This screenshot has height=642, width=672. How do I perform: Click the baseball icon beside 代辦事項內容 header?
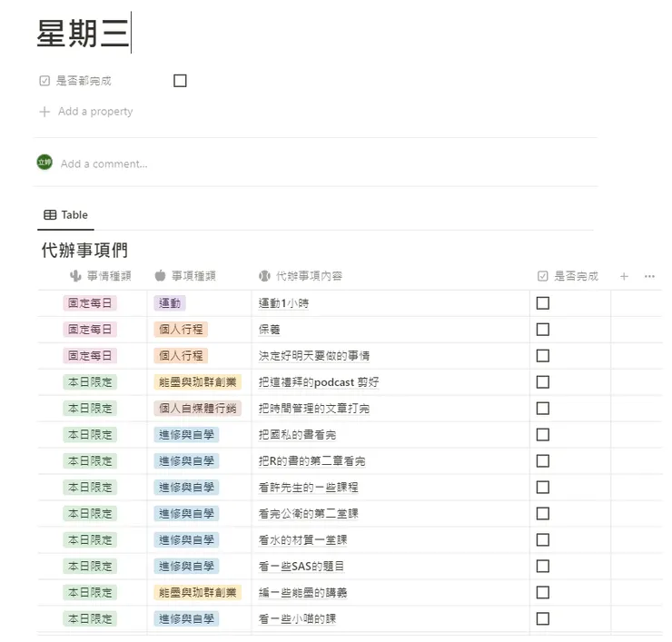point(264,276)
